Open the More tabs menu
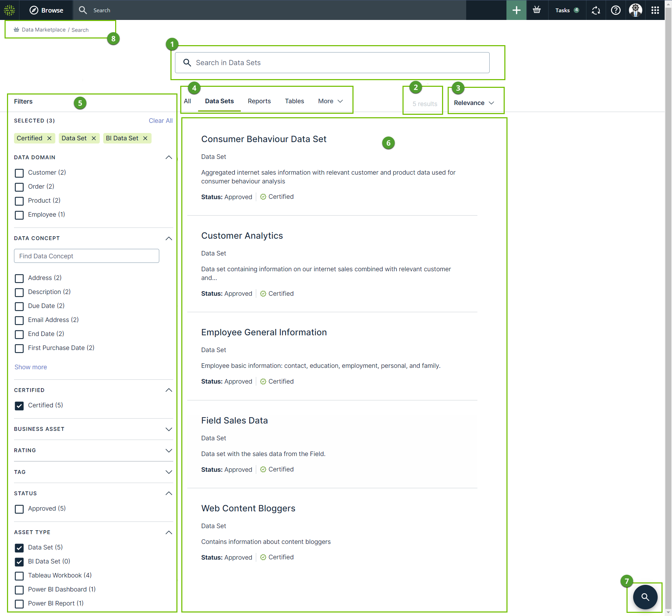The width and height of the screenshot is (672, 616). click(x=330, y=101)
